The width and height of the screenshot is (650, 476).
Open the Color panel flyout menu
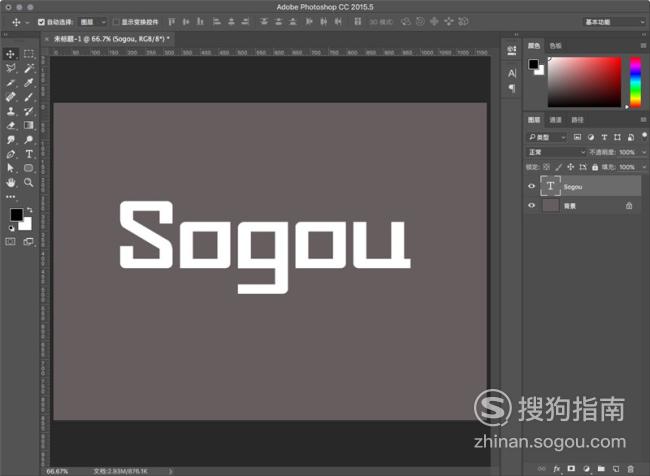[643, 45]
